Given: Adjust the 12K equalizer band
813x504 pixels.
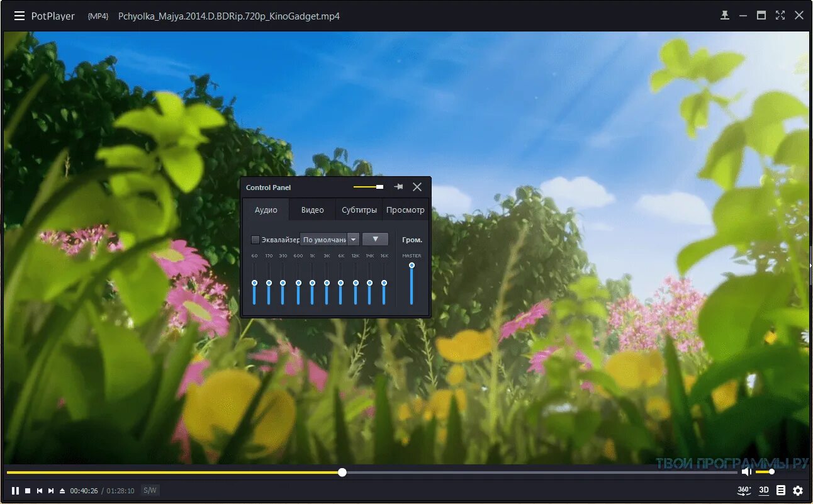Looking at the screenshot, I should [356, 283].
